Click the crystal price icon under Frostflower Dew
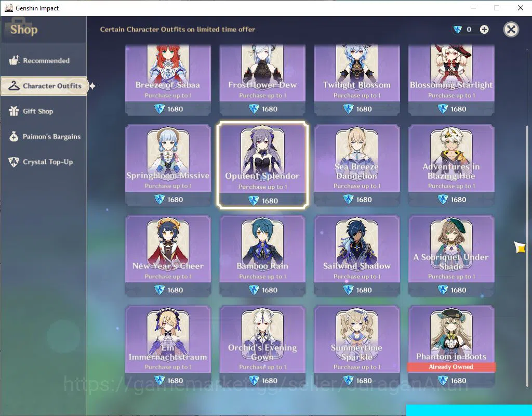 tap(254, 109)
